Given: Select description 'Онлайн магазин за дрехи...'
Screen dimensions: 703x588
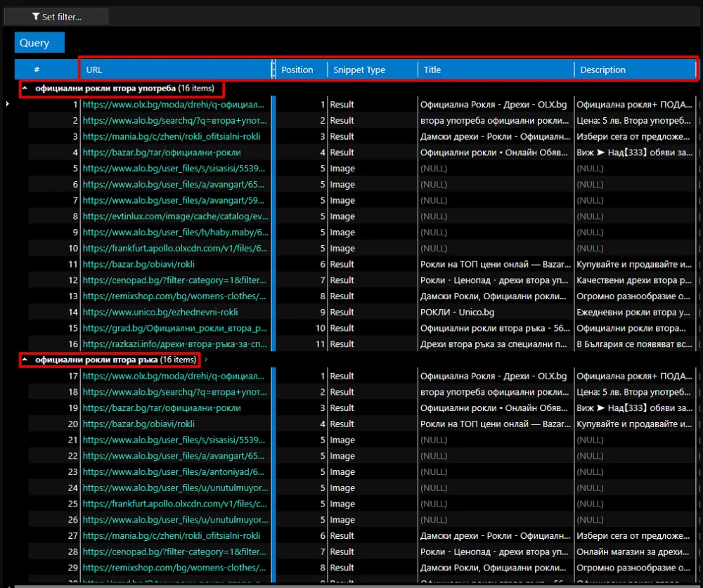Looking at the screenshot, I should click(x=633, y=552).
